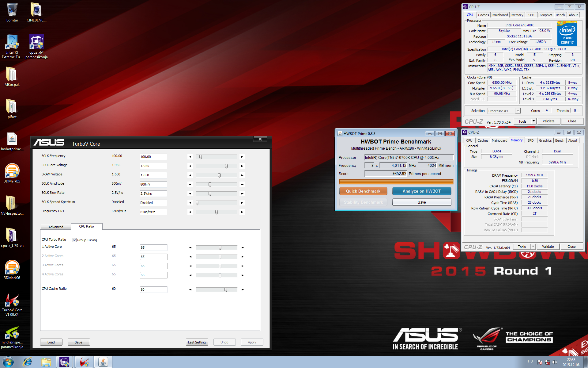Screen dimensions: 588x368
Task: Click the Quick Benchmark button
Action: pos(363,191)
